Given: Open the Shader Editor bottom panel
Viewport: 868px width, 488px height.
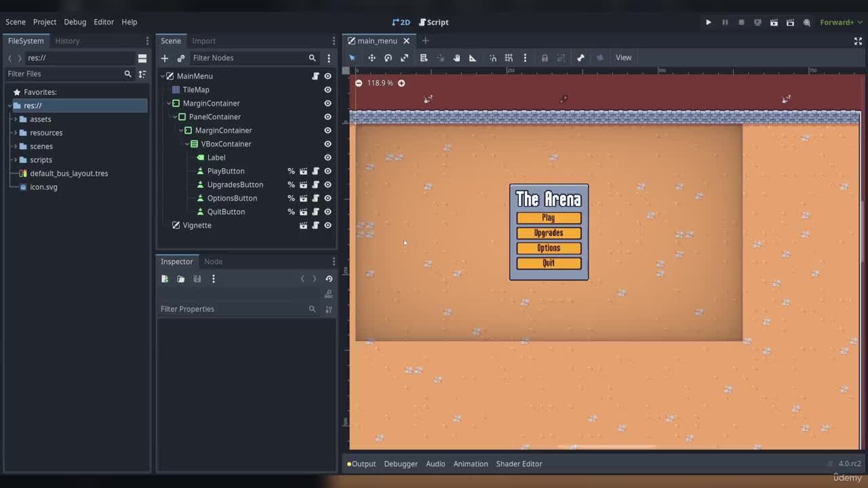Looking at the screenshot, I should click(x=519, y=464).
